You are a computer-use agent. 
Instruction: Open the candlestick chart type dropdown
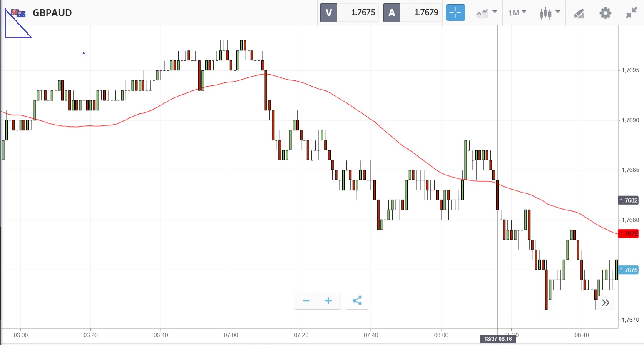click(x=550, y=13)
